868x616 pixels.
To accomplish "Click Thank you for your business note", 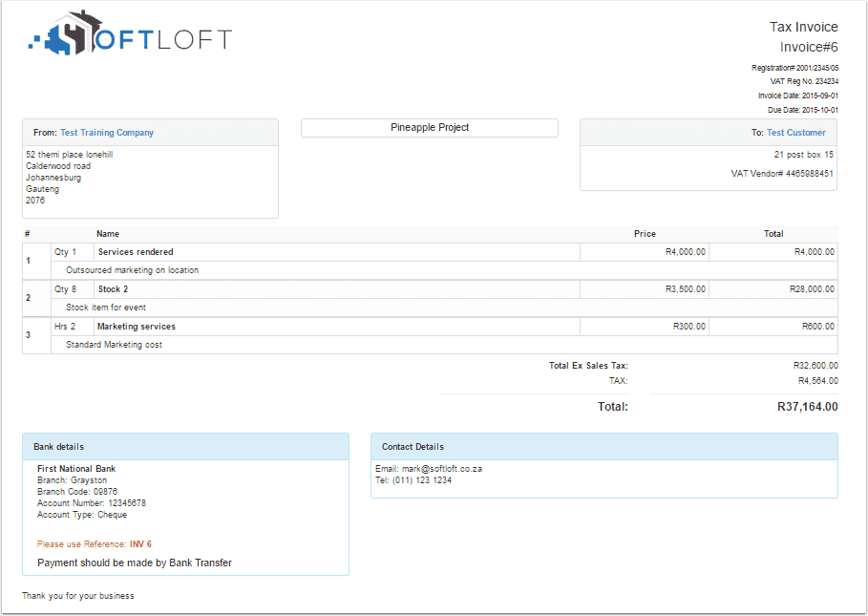I will 78,596.
